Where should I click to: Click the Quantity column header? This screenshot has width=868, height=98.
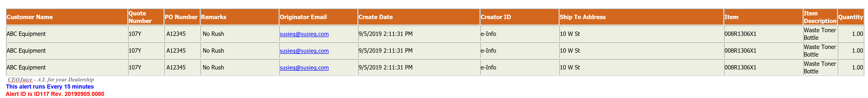point(851,17)
